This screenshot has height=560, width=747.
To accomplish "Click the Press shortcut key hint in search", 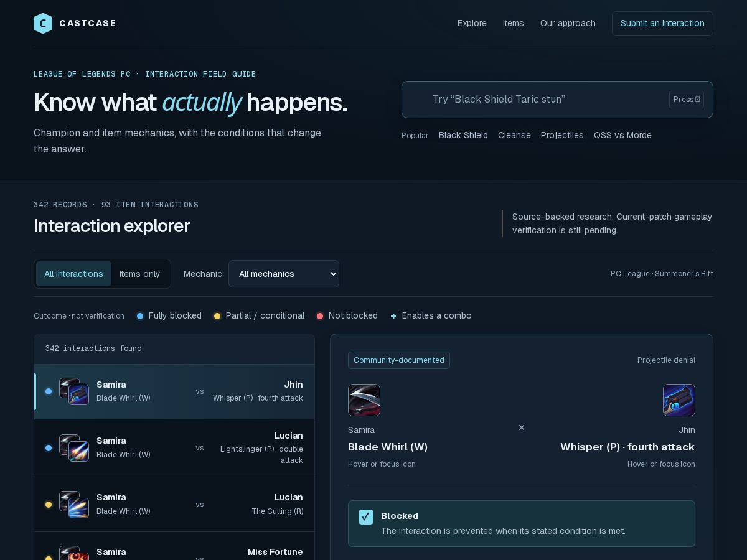I will pyautogui.click(x=687, y=100).
